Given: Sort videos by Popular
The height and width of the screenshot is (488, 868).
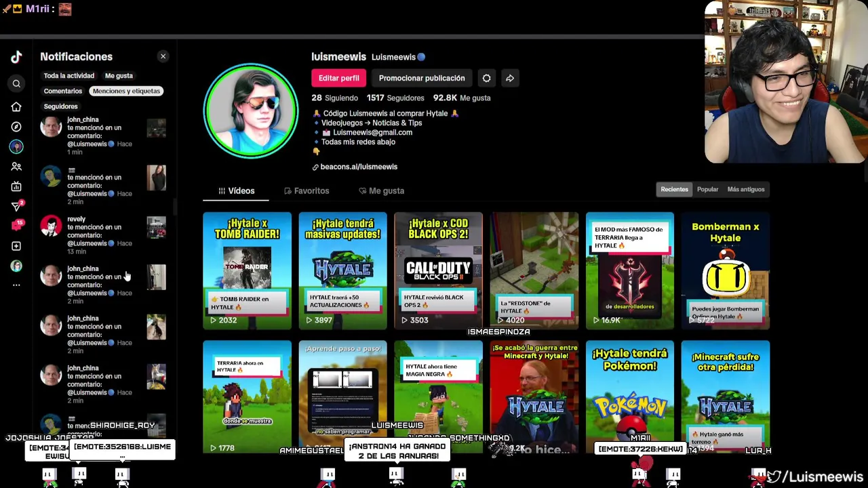Looking at the screenshot, I should coord(707,190).
